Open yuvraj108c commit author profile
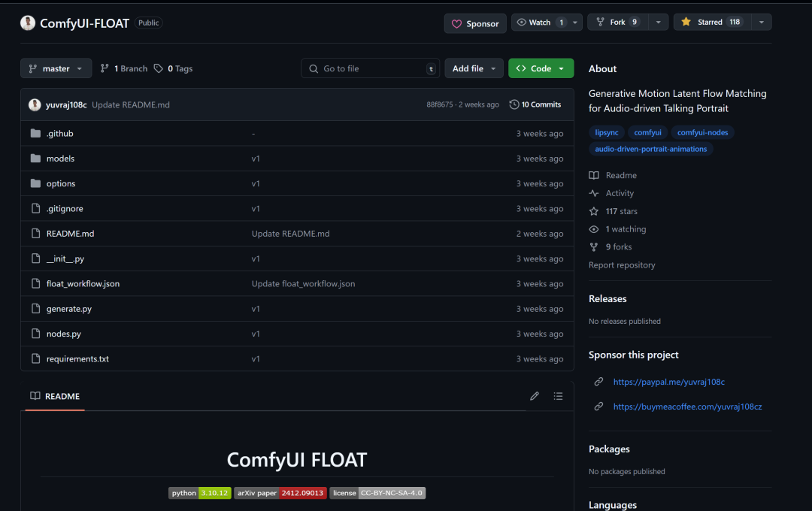 pos(66,104)
